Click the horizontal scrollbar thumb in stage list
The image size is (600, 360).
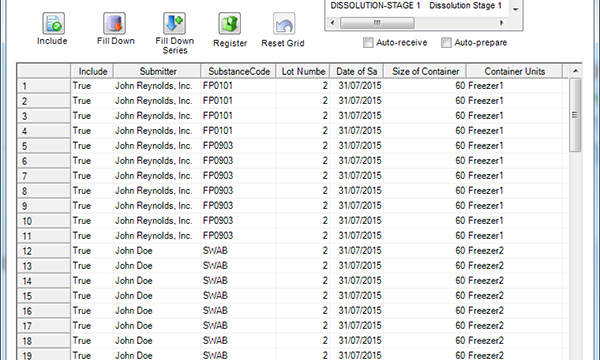click(x=377, y=23)
